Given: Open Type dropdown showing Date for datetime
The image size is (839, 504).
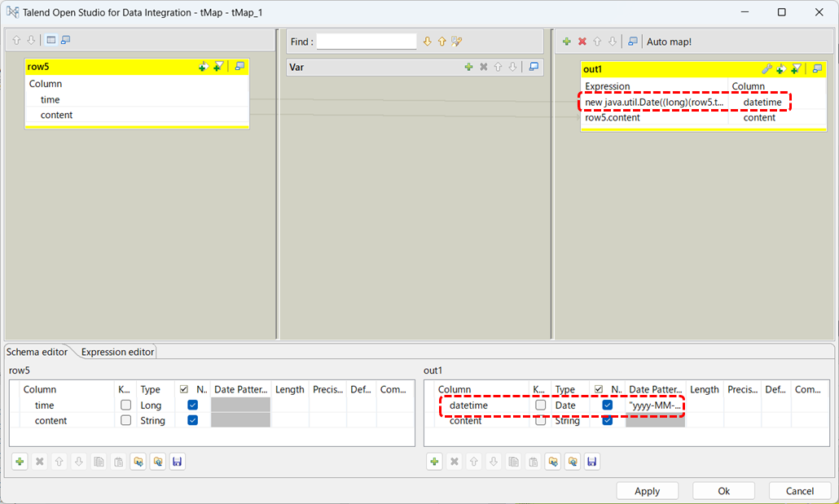Looking at the screenshot, I should pos(570,405).
